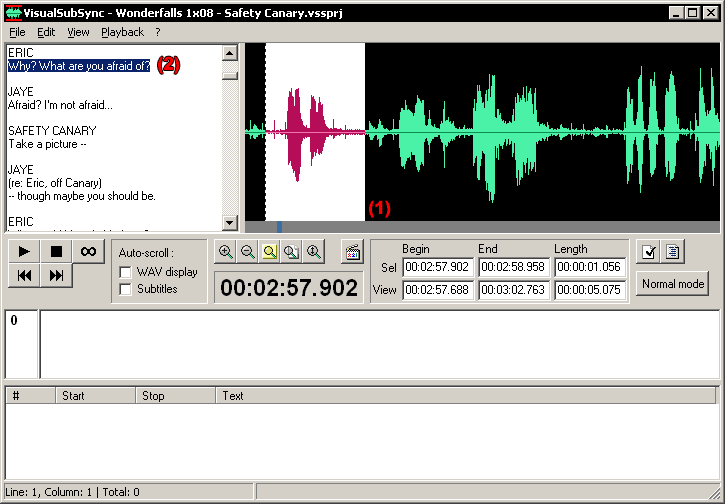Viewport: 725px width, 504px height.
Task: Open the ? help menu
Action: (158, 32)
